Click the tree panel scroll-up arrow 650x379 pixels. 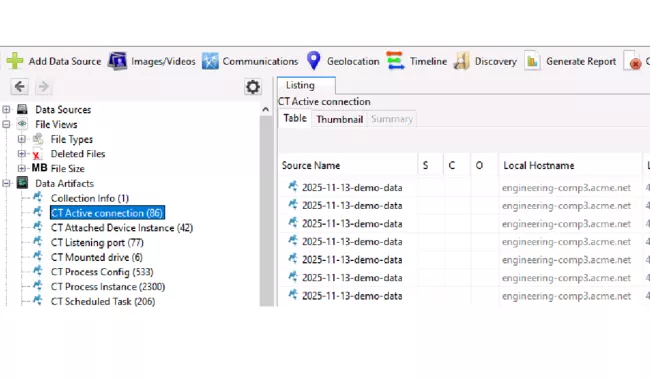tap(266, 109)
